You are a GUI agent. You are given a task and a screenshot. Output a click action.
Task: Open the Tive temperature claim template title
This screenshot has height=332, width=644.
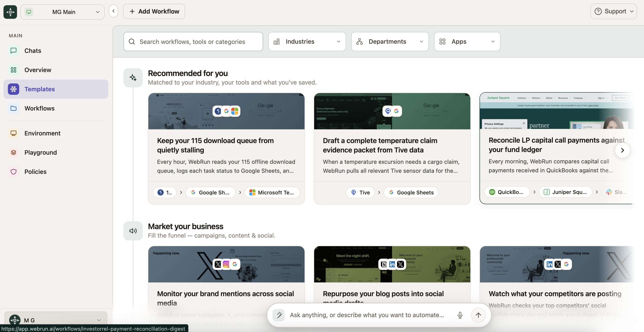(x=380, y=145)
